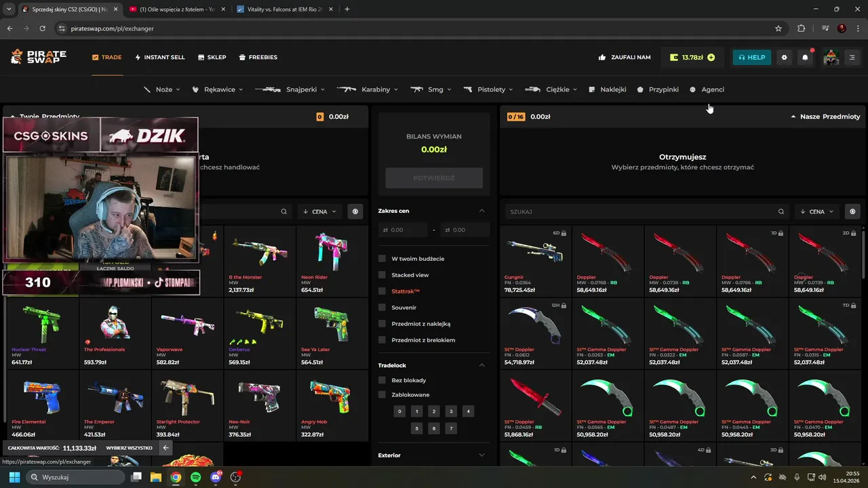Open the Agenci category
The width and height of the screenshot is (868, 488).
[x=707, y=89]
